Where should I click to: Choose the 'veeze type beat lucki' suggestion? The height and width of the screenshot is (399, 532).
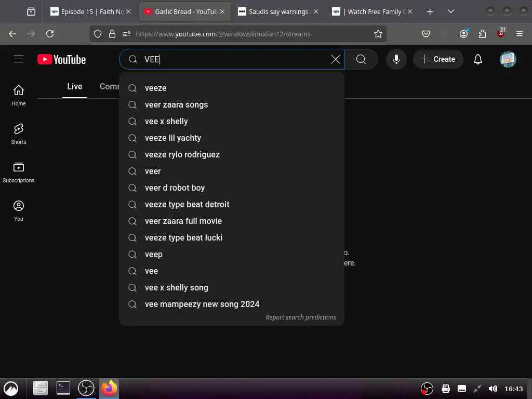tap(232, 237)
